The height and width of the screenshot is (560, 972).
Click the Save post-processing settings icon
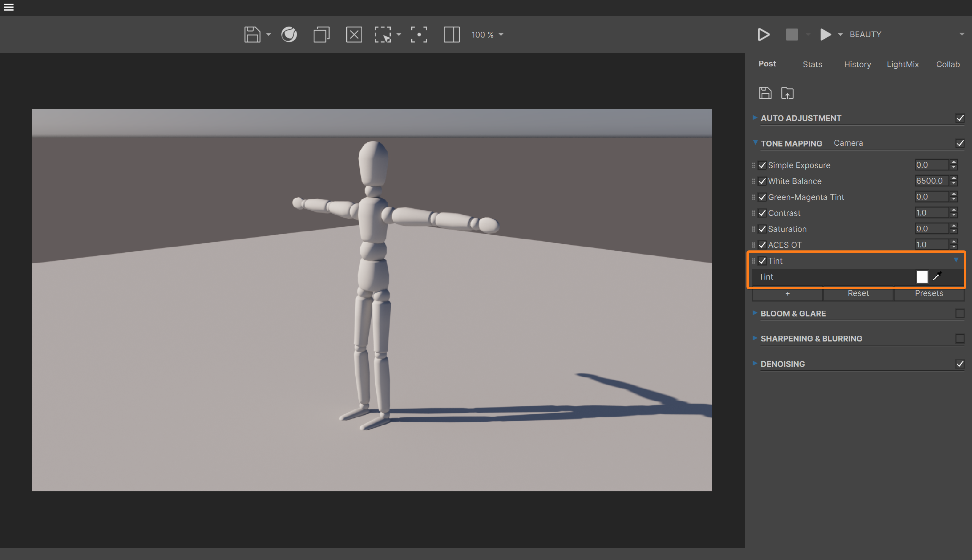coord(765,93)
